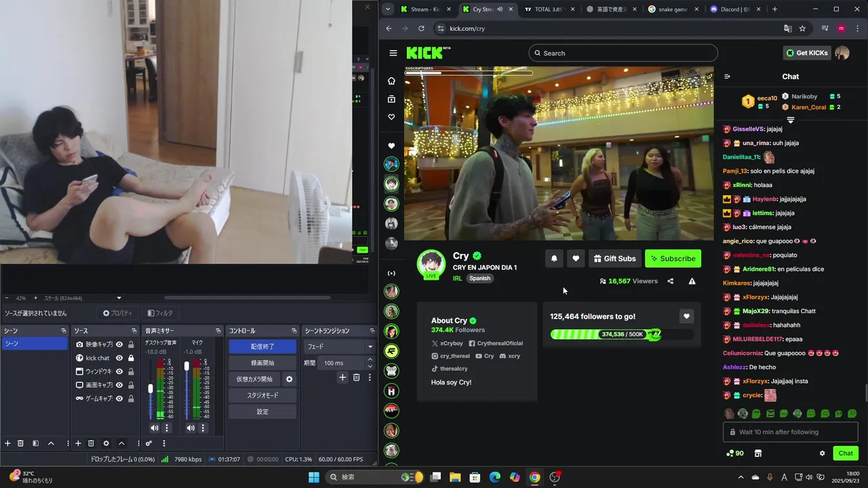Viewport: 868px width, 488px height.
Task: Remove selected source with OBS trash icon
Action: (91, 443)
